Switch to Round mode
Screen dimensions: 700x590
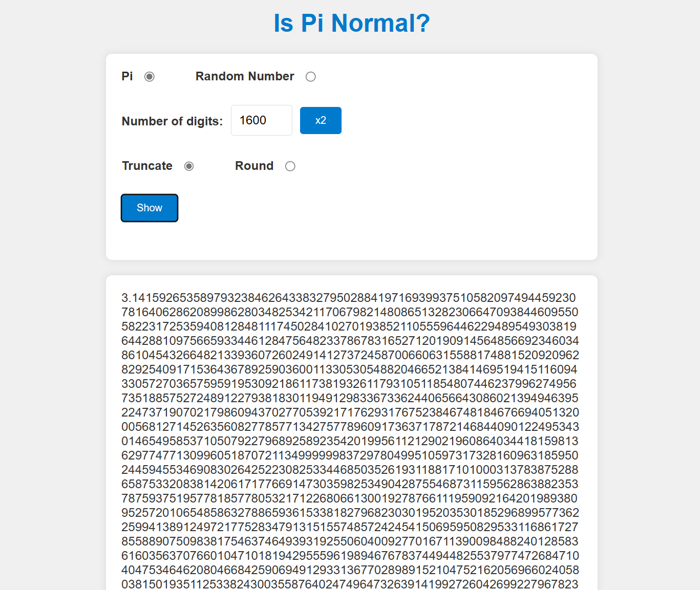click(290, 166)
